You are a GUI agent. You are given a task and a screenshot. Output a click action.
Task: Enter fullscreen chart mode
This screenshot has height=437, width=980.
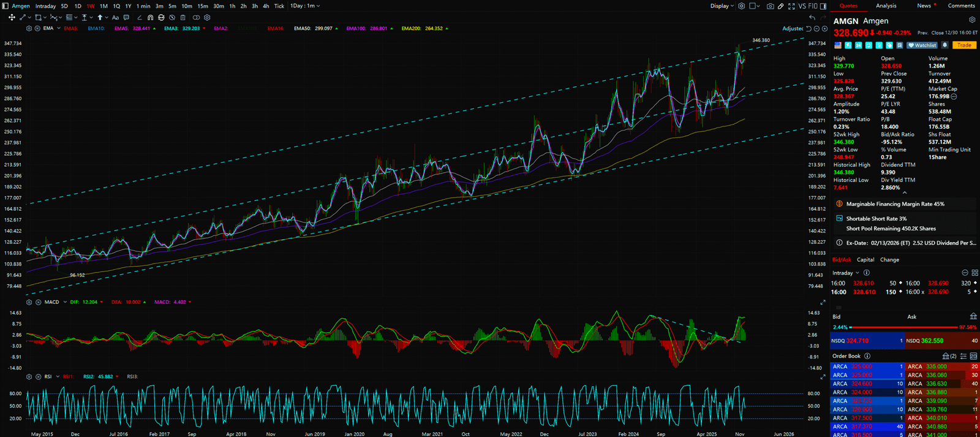pos(791,6)
